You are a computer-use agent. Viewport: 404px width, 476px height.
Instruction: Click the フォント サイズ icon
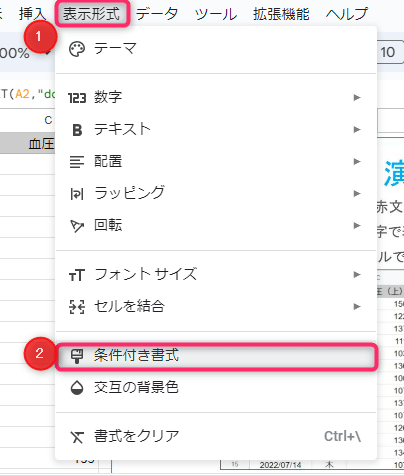[77, 275]
